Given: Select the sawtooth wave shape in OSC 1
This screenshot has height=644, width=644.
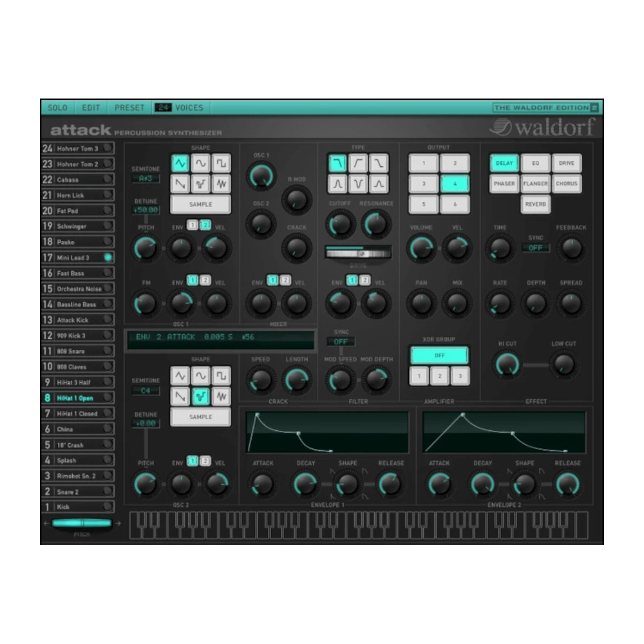Looking at the screenshot, I should 180,184.
